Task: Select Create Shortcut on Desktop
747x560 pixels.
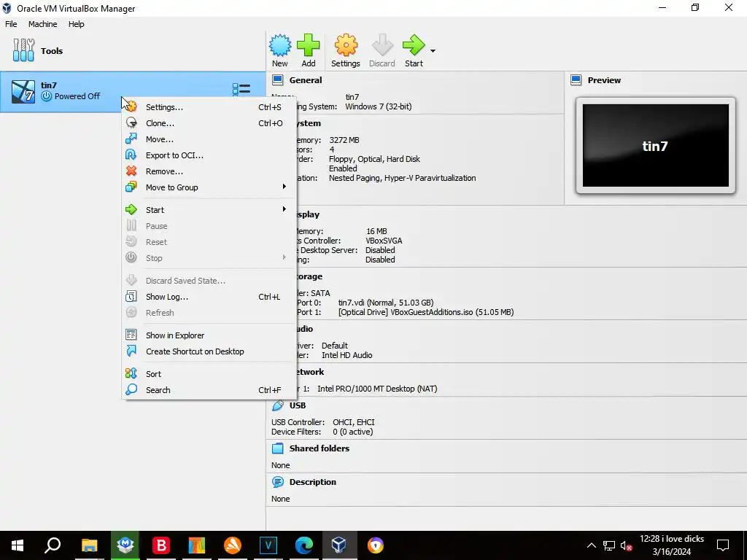Action: tap(209, 351)
